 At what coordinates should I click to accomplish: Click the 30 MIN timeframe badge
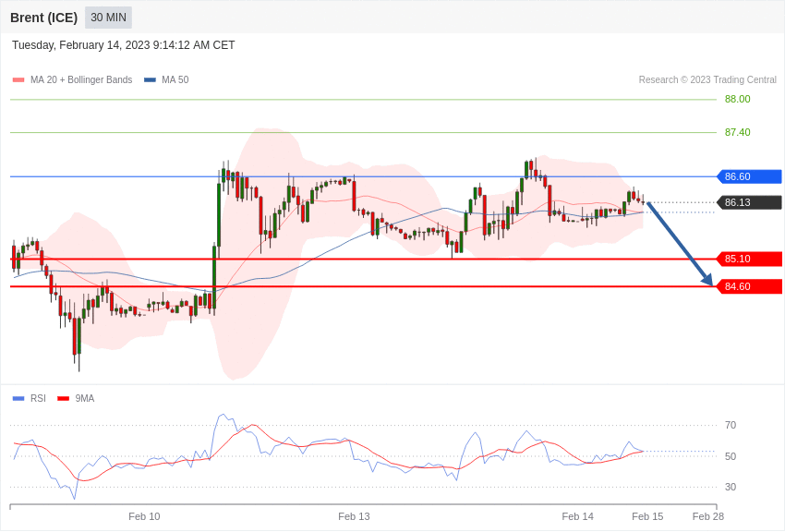pyautogui.click(x=108, y=18)
